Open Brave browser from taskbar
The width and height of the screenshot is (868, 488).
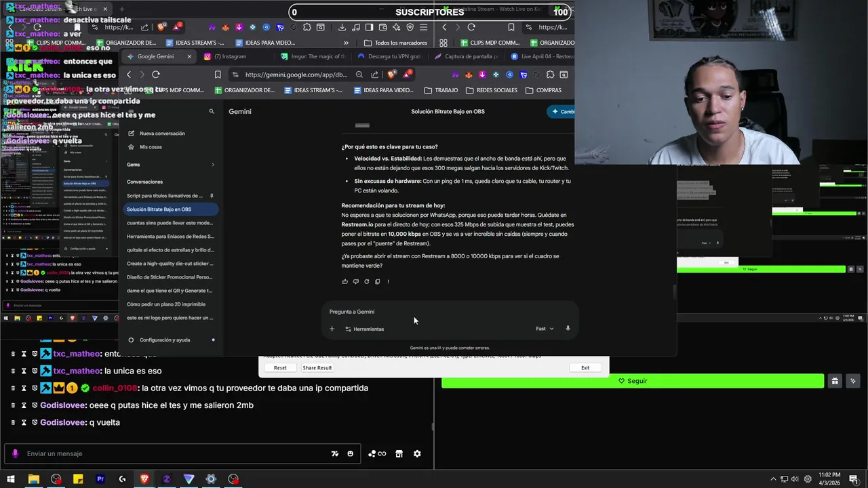click(x=144, y=479)
